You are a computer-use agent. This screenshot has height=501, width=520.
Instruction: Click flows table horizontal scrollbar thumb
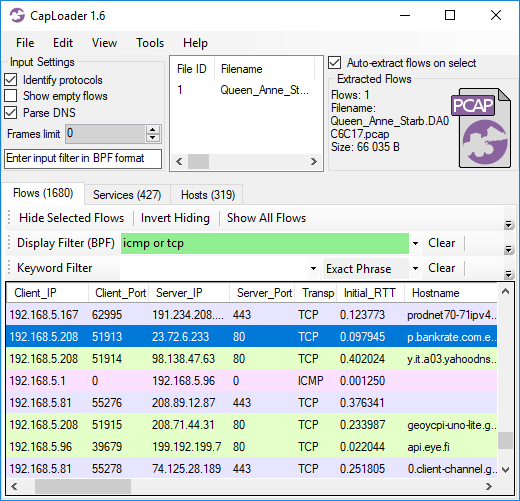point(83,486)
